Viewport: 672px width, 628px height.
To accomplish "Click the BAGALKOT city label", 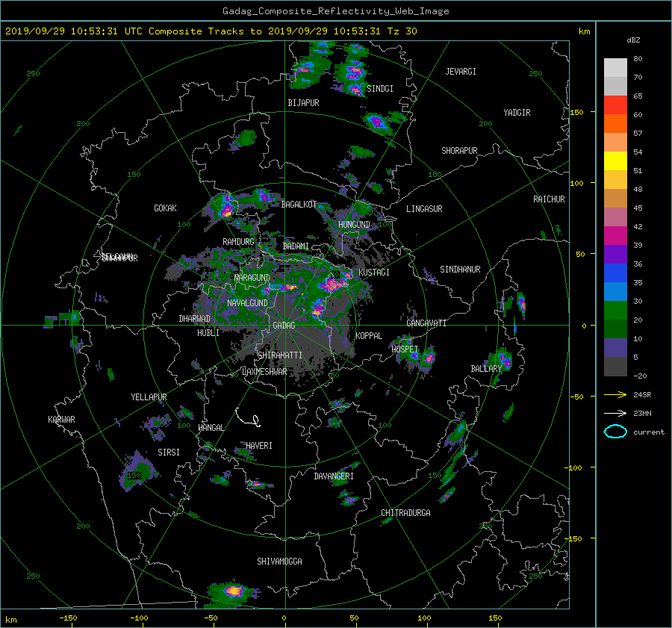I will tap(299, 205).
